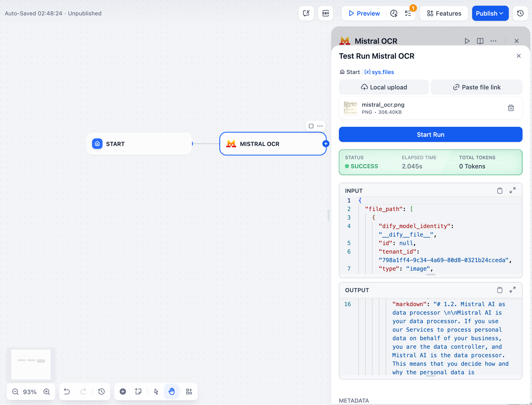Open more options on Mistral OCR panel
The height and width of the screenshot is (405, 532).
[x=493, y=41]
